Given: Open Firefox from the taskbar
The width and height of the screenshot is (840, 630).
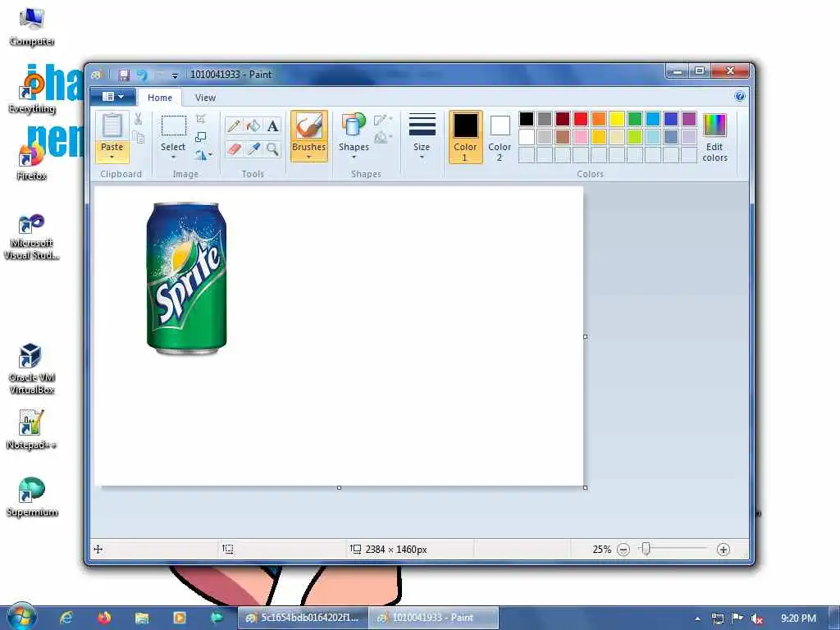Looking at the screenshot, I should [x=104, y=618].
